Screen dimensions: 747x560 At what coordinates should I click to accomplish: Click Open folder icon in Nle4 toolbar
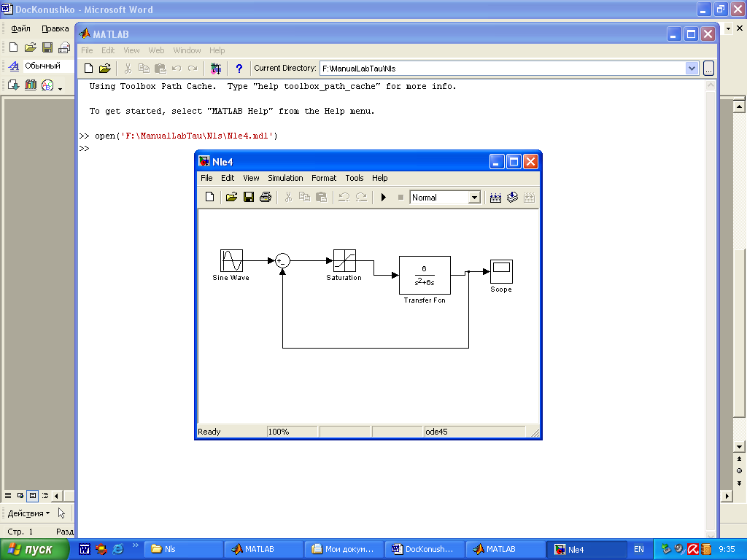(231, 197)
